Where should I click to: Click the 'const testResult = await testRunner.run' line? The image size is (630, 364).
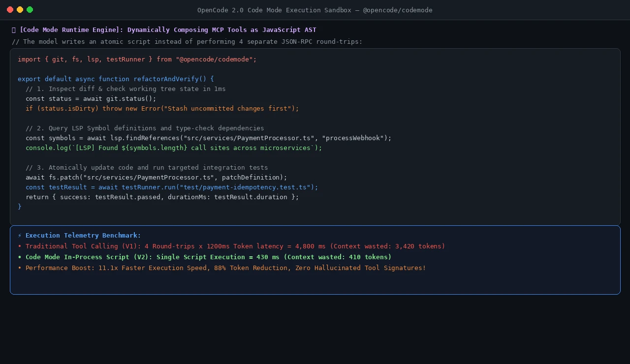172,187
